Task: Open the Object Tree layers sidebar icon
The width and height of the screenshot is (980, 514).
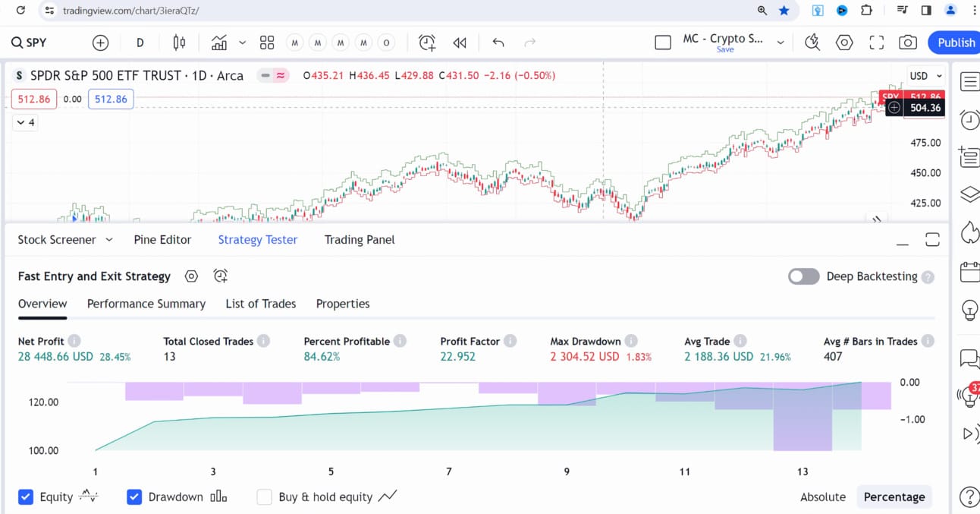Action: 969,194
